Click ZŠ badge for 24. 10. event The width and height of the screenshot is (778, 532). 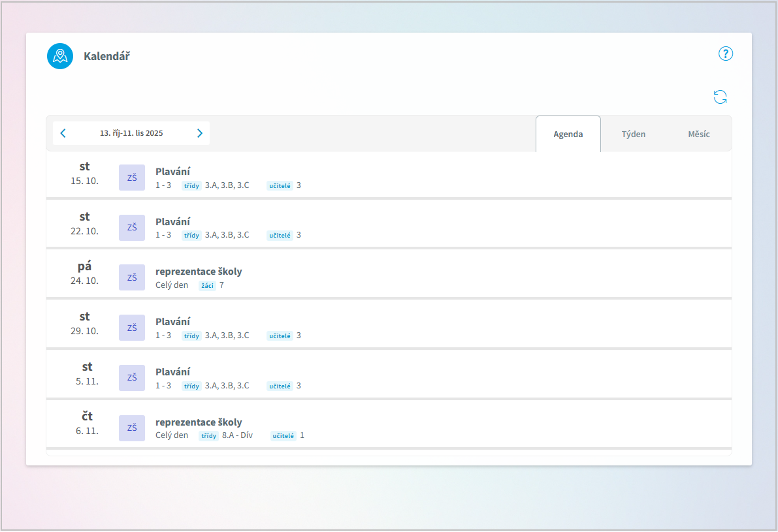click(132, 277)
